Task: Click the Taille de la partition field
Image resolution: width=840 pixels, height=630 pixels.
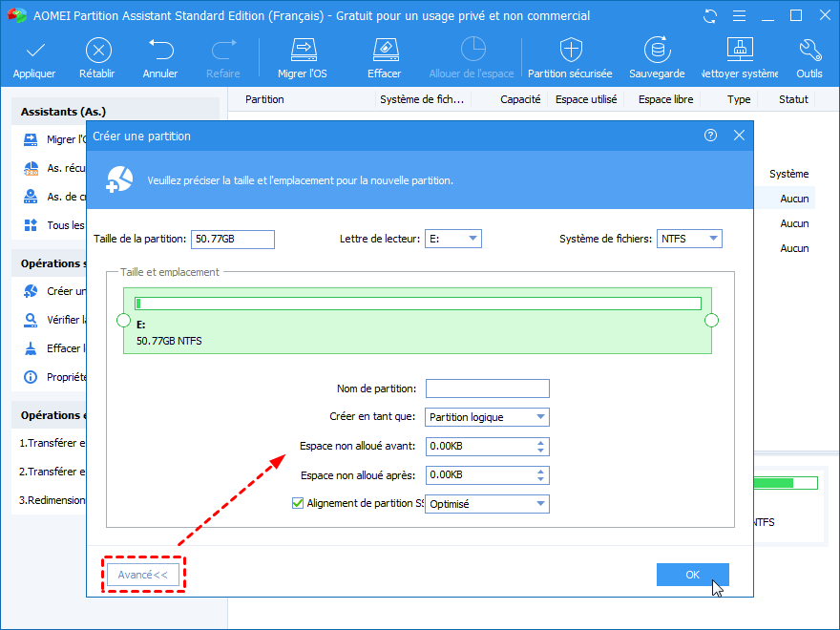Action: (x=233, y=240)
